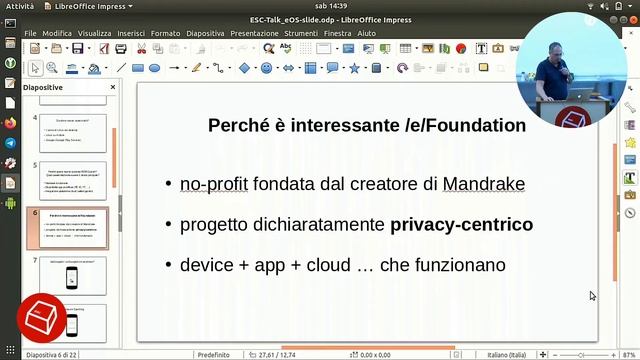The image size is (640, 360).
Task: Click zoom out minus in status bar
Action: coord(555,355)
